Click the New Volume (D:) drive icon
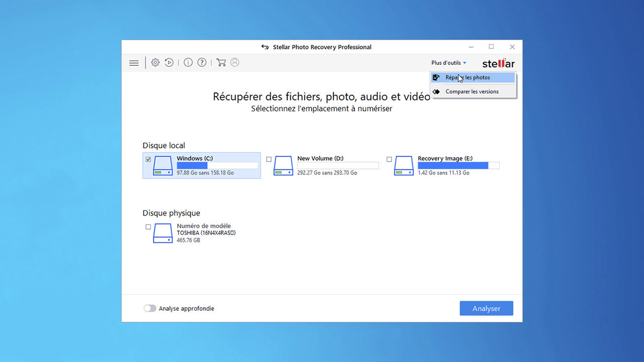644x362 pixels. point(283,165)
